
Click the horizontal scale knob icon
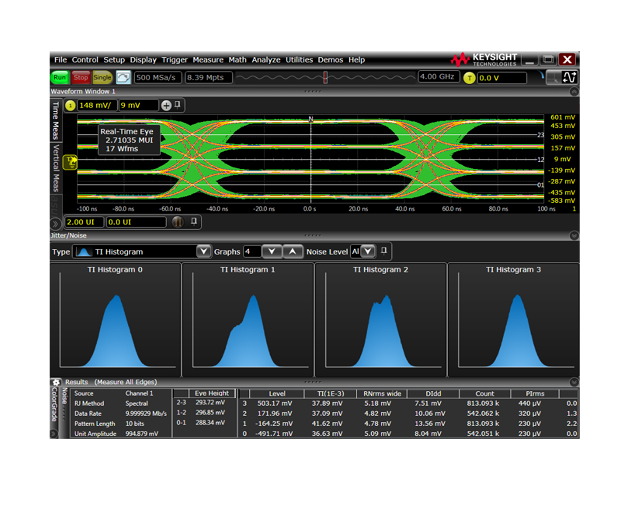coord(177,222)
